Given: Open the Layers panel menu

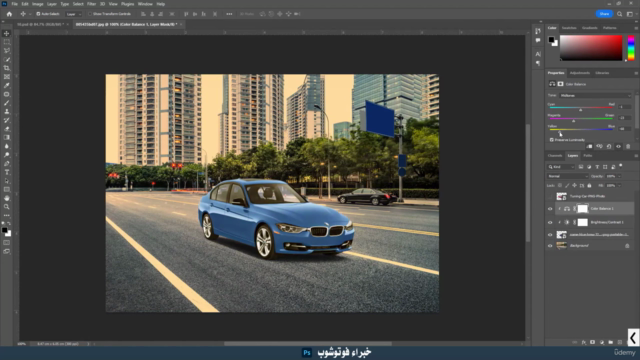Looking at the screenshot, I should (x=636, y=156).
